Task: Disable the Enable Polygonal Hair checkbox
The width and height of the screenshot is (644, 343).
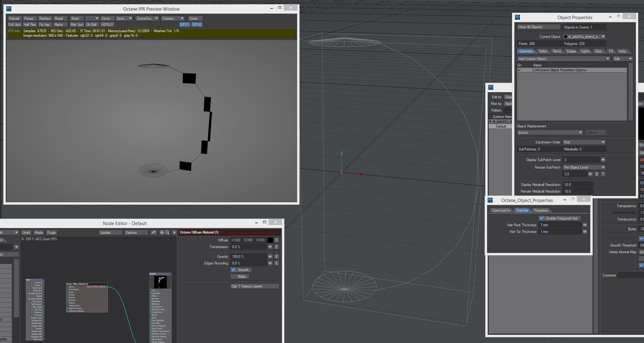Action: pos(542,218)
